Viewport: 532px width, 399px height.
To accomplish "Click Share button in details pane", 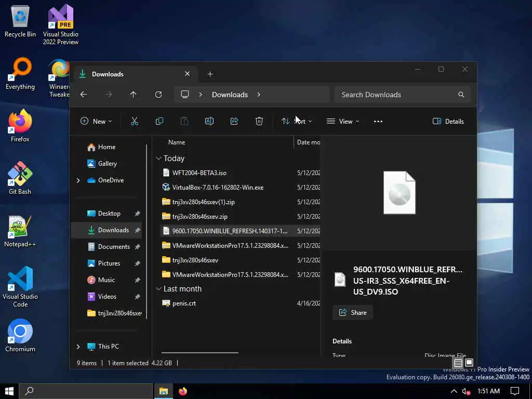I will pyautogui.click(x=353, y=312).
